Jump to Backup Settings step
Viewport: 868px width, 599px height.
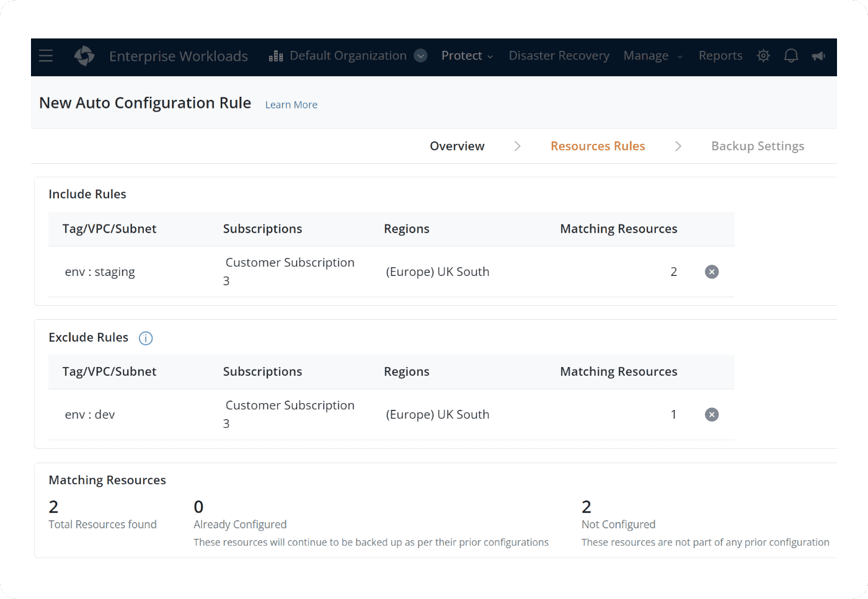point(757,146)
